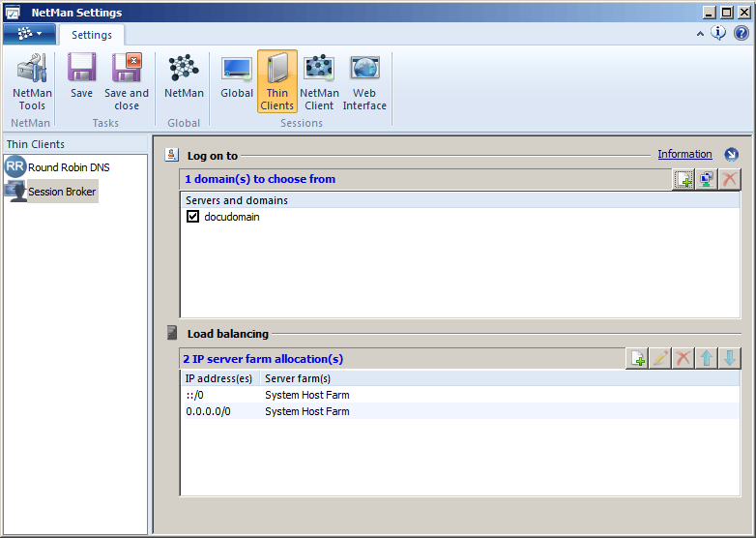Browse network domains icon in Log on to
The image size is (756, 538).
(x=707, y=179)
